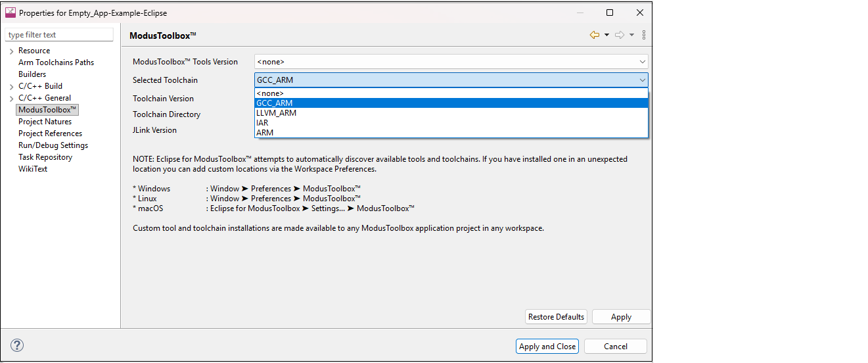
Task: Expand the C/C++ Build tree node
Action: coord(11,86)
